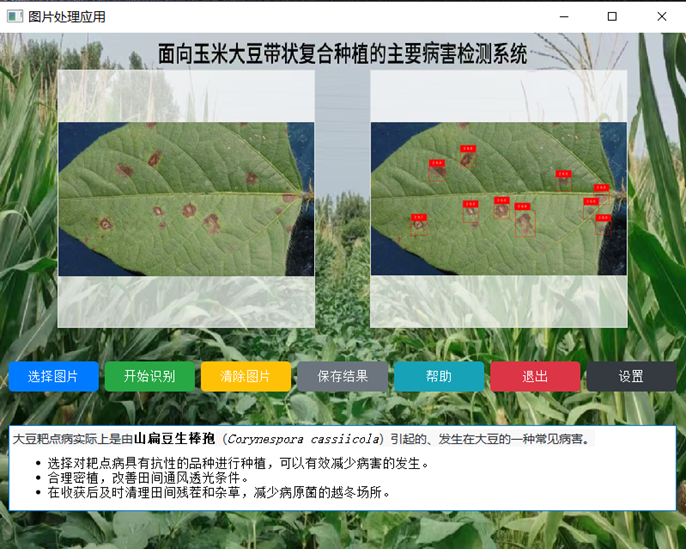
Task: Clear images using the yellow 清除图片 button
Action: (246, 376)
